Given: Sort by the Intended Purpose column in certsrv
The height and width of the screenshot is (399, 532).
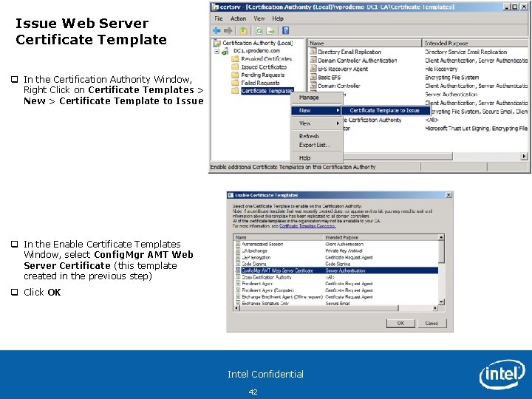Looking at the screenshot, I should coord(475,44).
